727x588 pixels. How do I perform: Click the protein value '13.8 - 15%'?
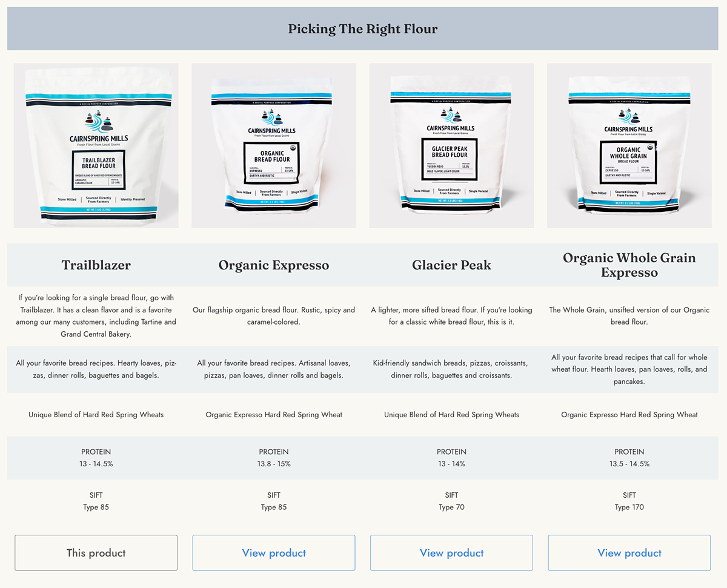(274, 464)
